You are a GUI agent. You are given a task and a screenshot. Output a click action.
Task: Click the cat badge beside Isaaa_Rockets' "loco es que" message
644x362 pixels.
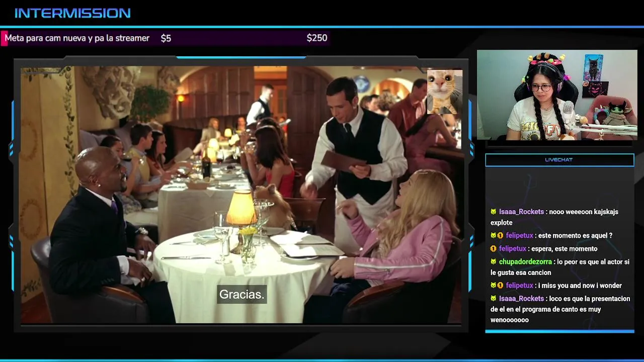pos(494,299)
